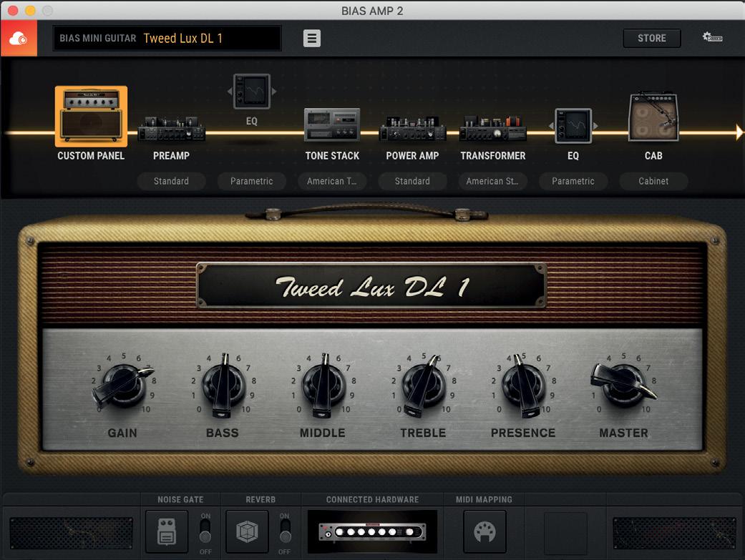Click the PREAMP label
Viewport: 745px width, 560px height.
click(x=171, y=156)
